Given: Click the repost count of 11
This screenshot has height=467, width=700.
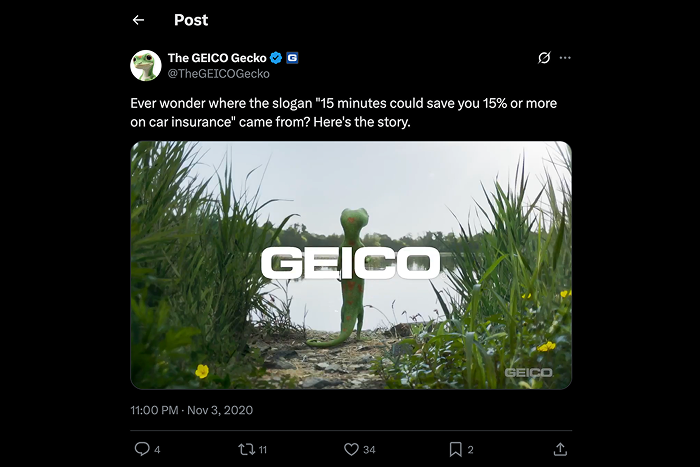Looking at the screenshot, I should [x=265, y=450].
